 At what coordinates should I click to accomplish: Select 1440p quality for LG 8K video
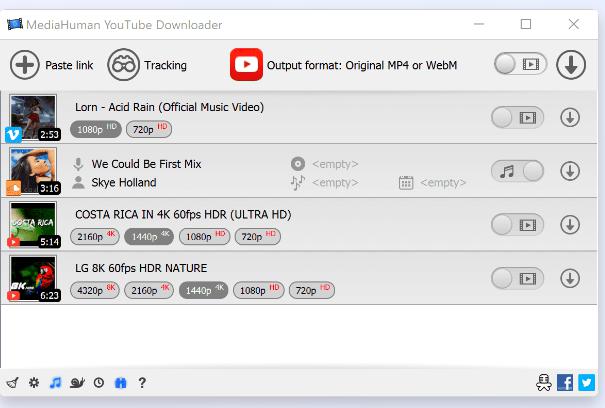coord(203,290)
